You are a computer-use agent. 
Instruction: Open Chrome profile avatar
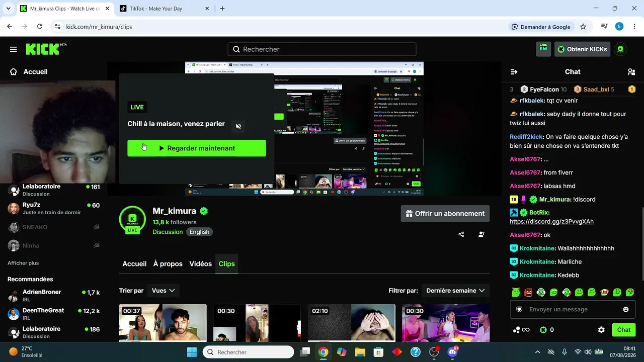click(619, 27)
